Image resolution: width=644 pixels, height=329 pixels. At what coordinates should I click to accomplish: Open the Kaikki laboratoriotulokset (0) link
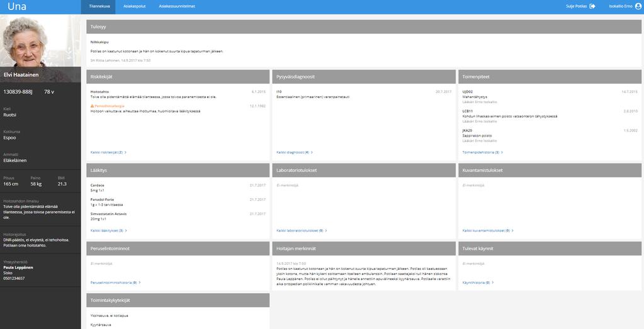(302, 230)
